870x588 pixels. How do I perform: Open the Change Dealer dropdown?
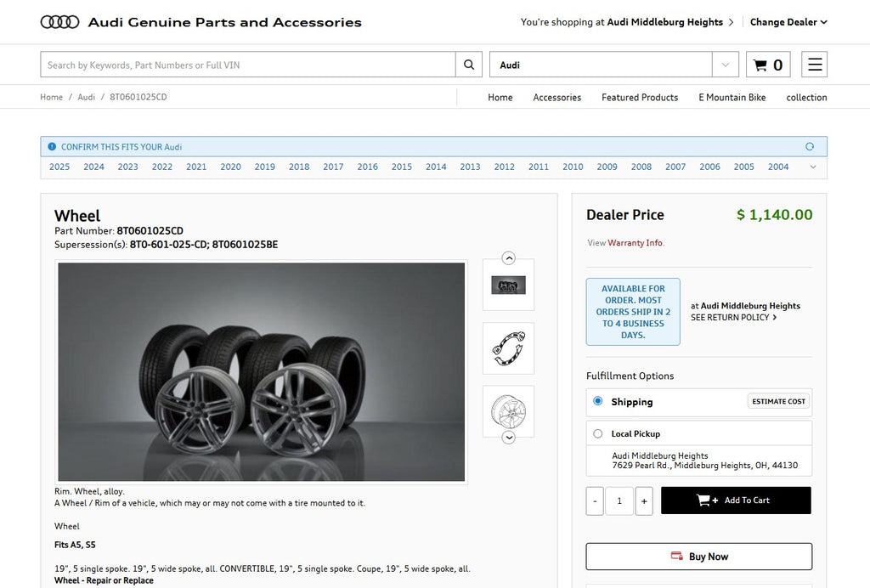click(788, 22)
